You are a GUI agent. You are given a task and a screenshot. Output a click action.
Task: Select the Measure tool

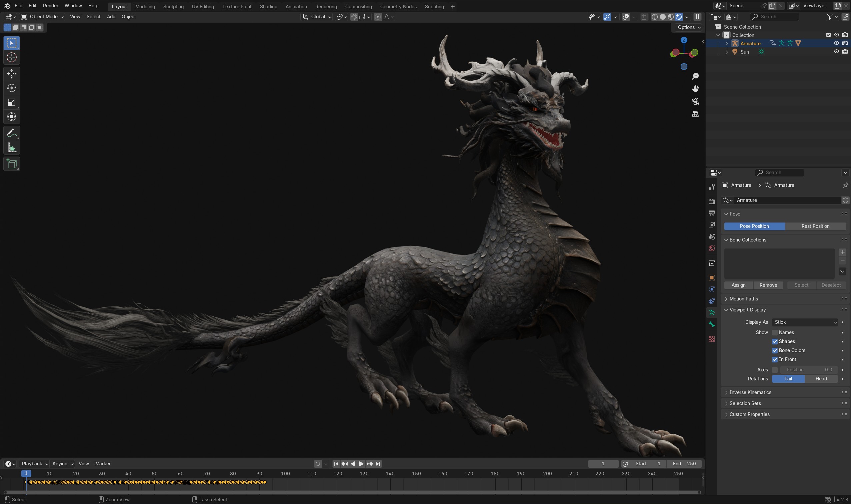[x=12, y=148]
